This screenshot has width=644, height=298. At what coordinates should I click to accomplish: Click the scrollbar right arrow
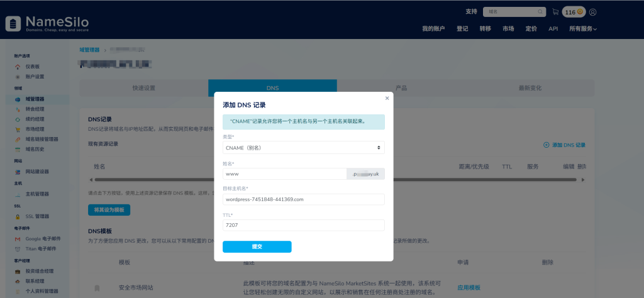[583, 180]
